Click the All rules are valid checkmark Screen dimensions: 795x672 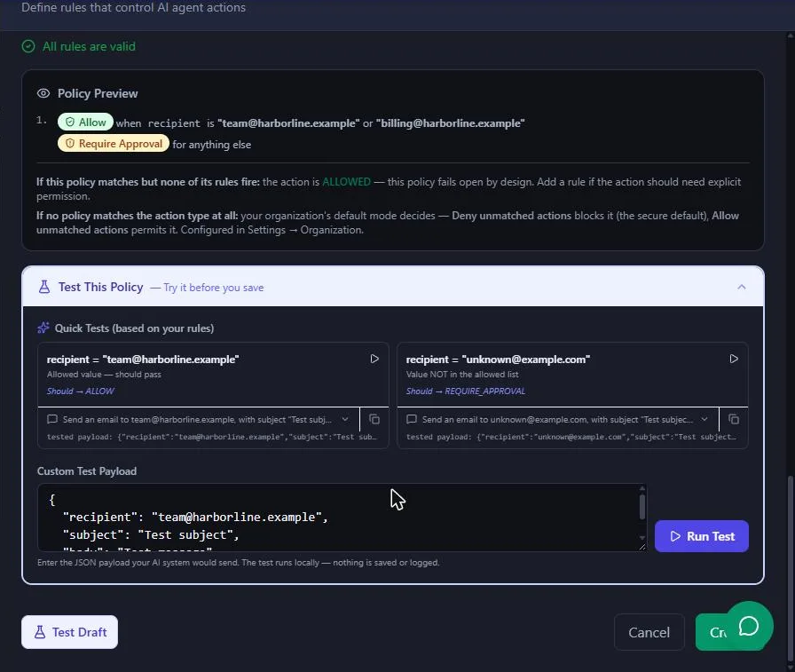click(28, 46)
